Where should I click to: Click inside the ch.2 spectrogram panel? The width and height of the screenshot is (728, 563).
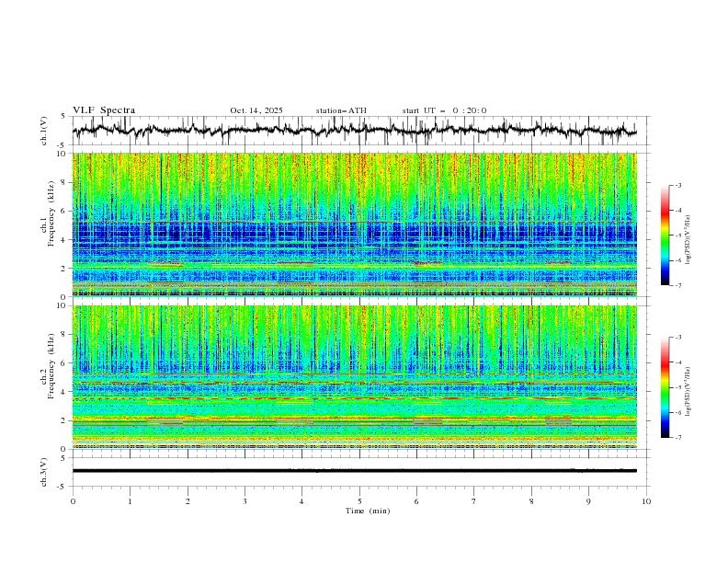[x=354, y=377]
